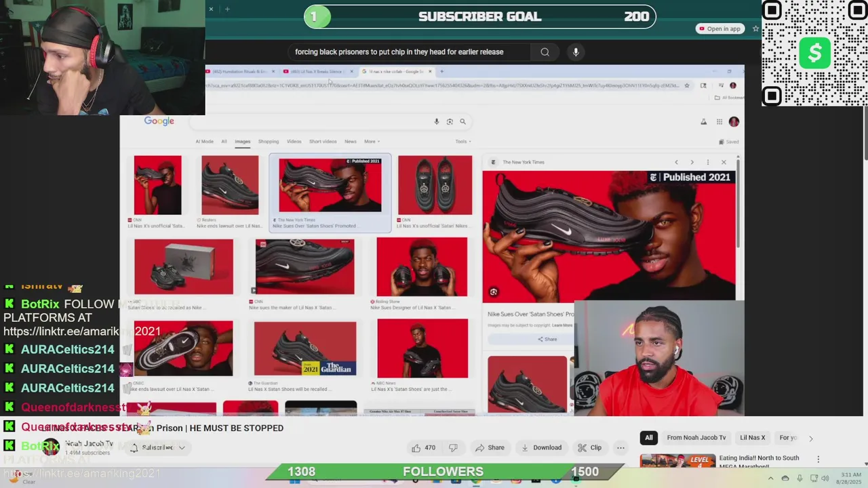
Task: Click into the Google search box
Action: [312, 122]
